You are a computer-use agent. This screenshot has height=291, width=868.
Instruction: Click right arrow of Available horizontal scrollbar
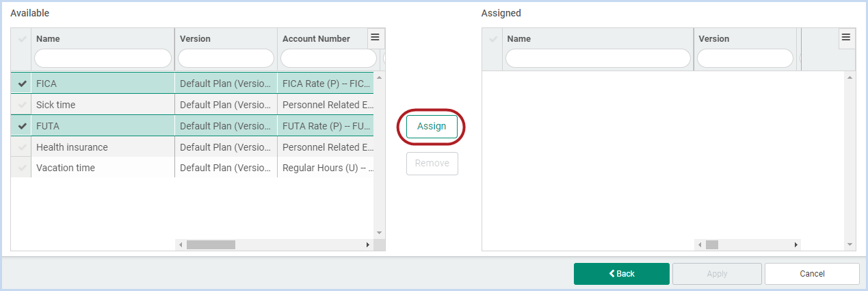coord(368,244)
